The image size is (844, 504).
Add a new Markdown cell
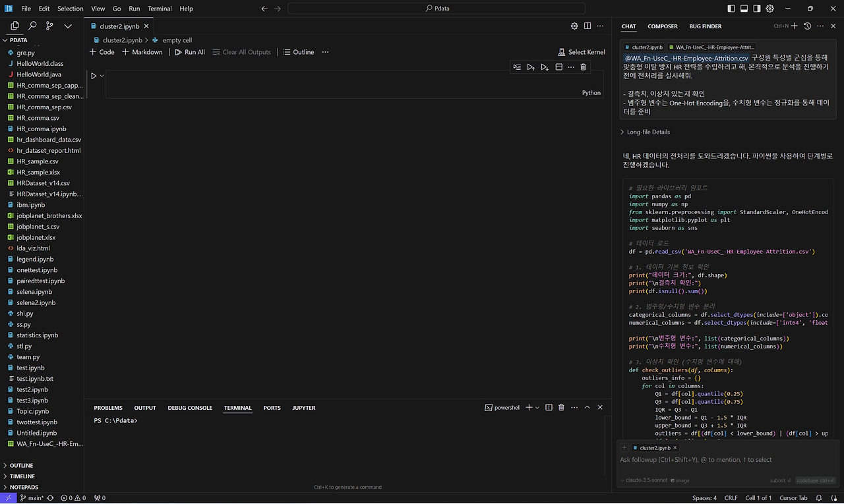(142, 52)
